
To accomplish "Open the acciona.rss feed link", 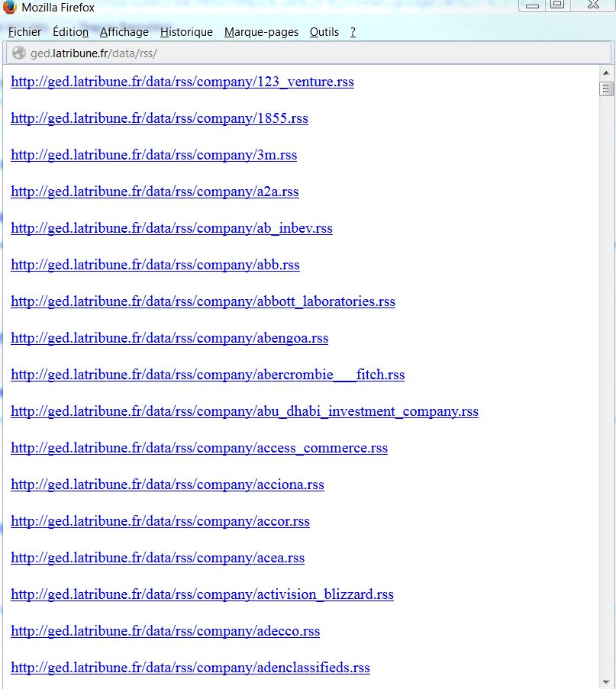I will click(167, 485).
